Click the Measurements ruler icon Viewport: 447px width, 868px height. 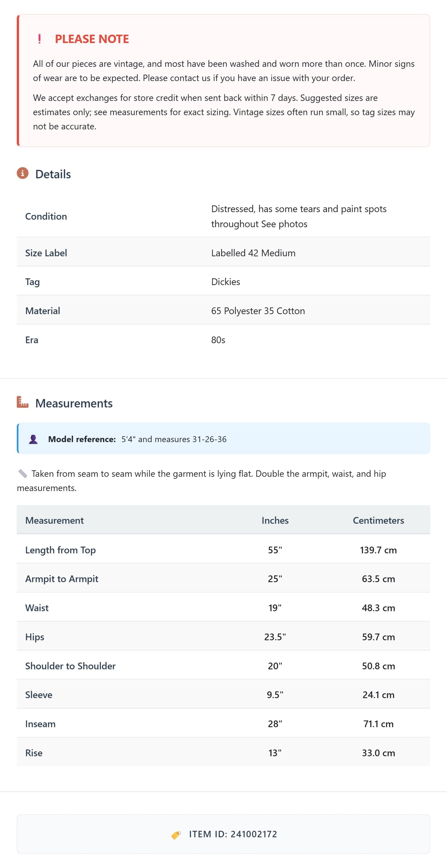(x=23, y=402)
